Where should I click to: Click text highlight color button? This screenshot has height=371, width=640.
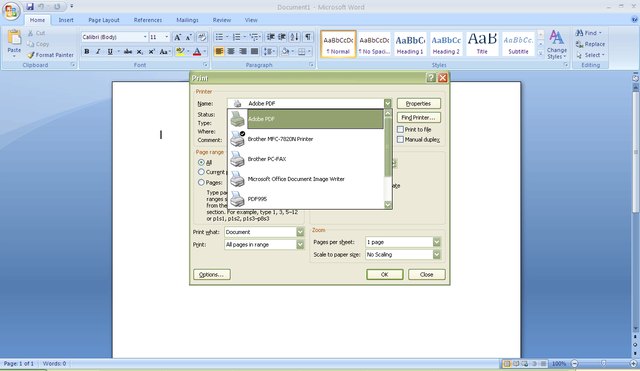[x=180, y=51]
